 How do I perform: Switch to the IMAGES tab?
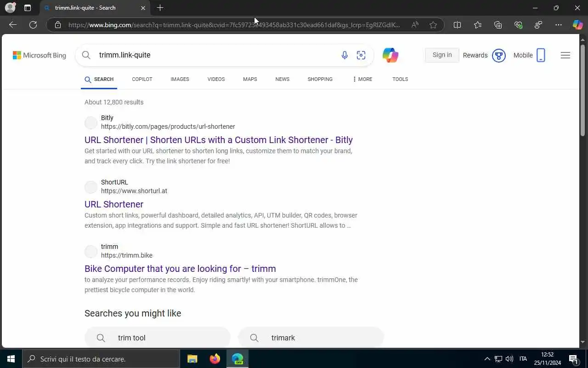click(x=180, y=79)
